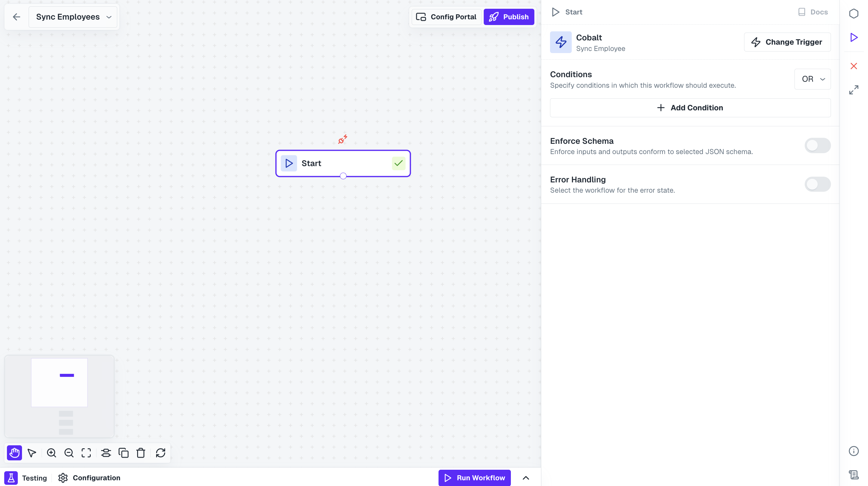Refresh the workflow canvas
The image size is (868, 486).
[x=160, y=453]
